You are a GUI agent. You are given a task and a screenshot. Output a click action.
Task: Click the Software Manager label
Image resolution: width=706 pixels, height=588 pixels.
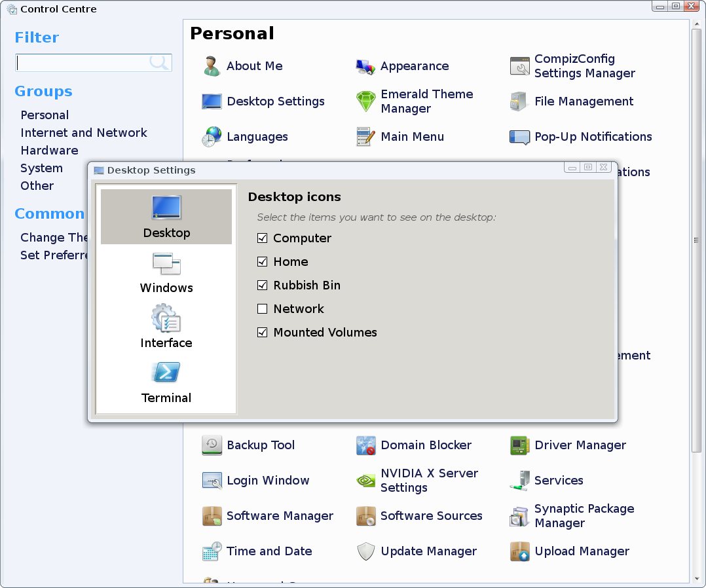point(280,516)
